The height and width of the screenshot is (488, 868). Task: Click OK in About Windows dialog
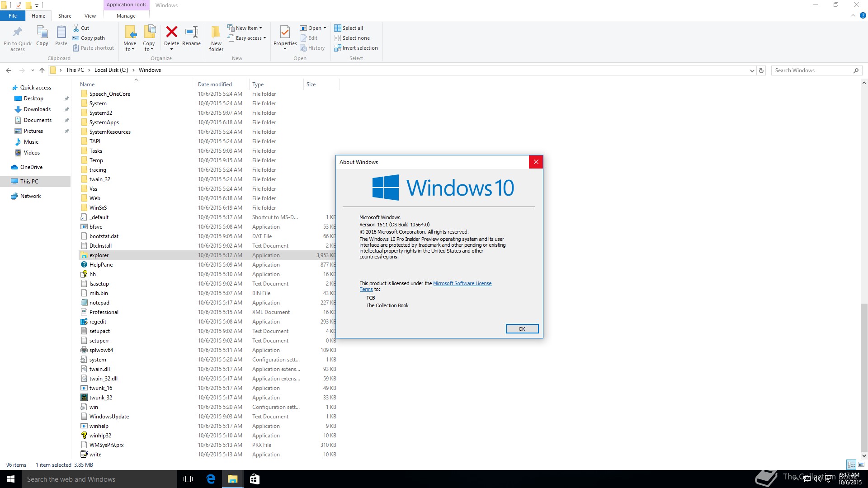coord(522,329)
